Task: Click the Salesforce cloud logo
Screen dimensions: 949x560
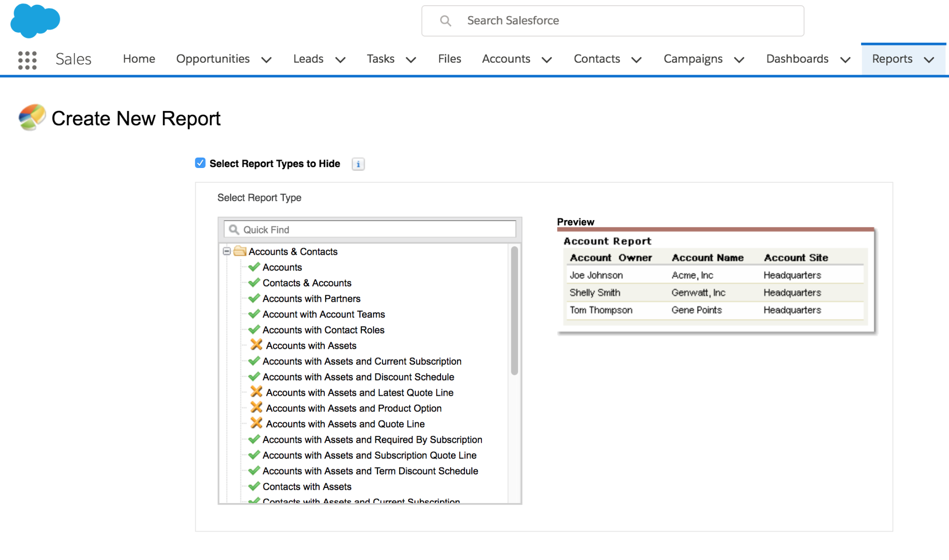Action: pos(35,20)
